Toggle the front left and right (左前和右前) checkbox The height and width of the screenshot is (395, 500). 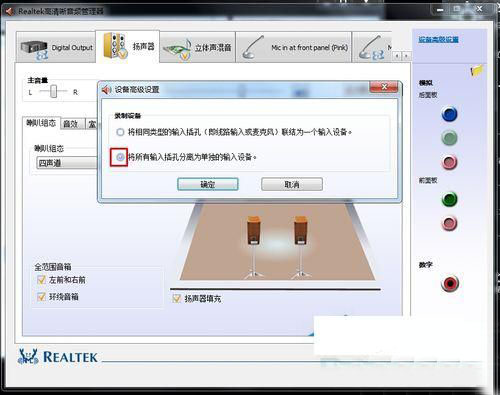tap(41, 280)
